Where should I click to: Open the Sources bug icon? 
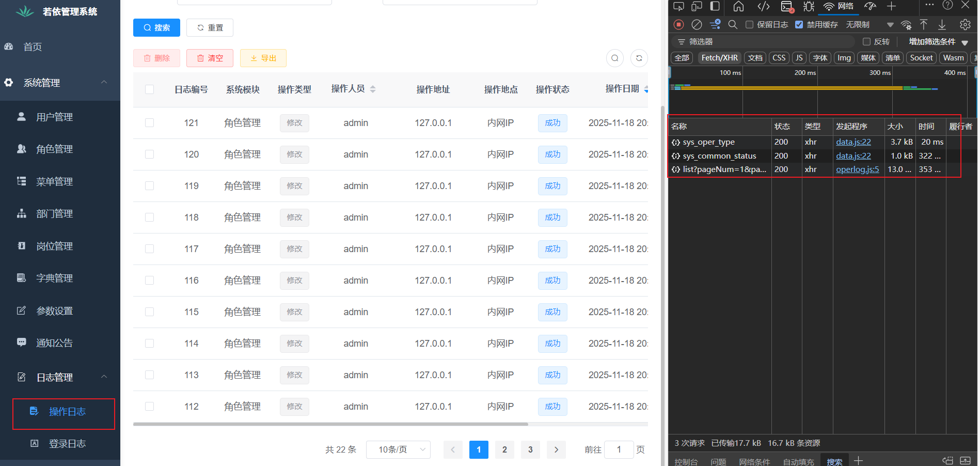(809, 6)
